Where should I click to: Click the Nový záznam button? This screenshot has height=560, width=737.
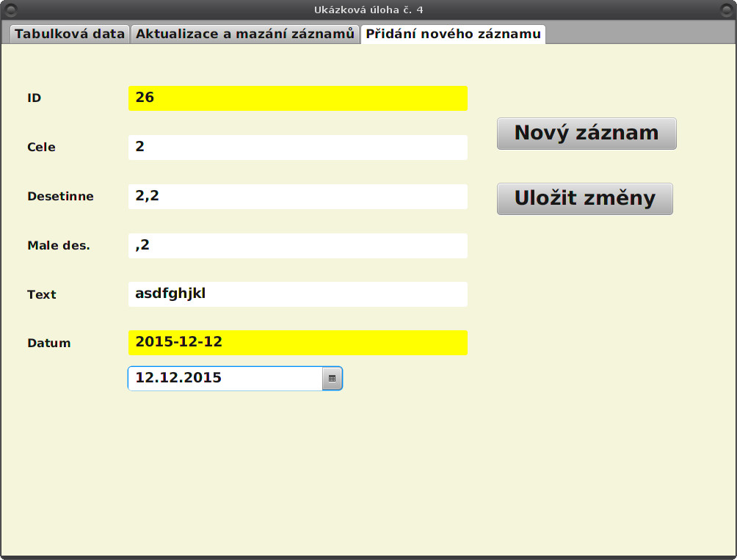coord(587,133)
